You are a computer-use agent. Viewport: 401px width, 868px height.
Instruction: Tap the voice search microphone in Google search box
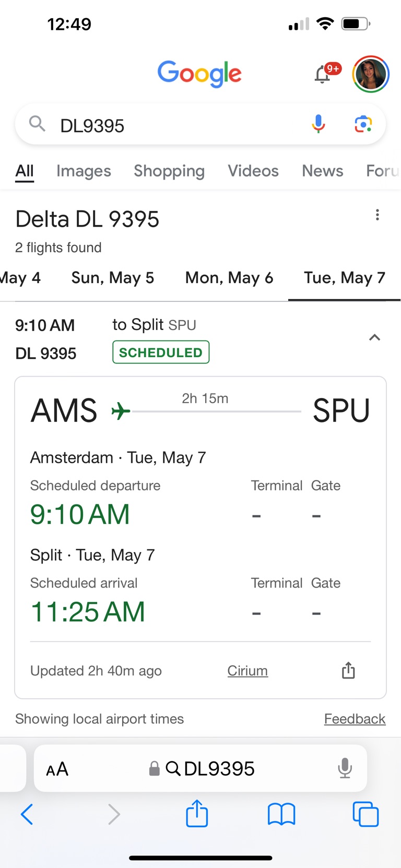(319, 124)
